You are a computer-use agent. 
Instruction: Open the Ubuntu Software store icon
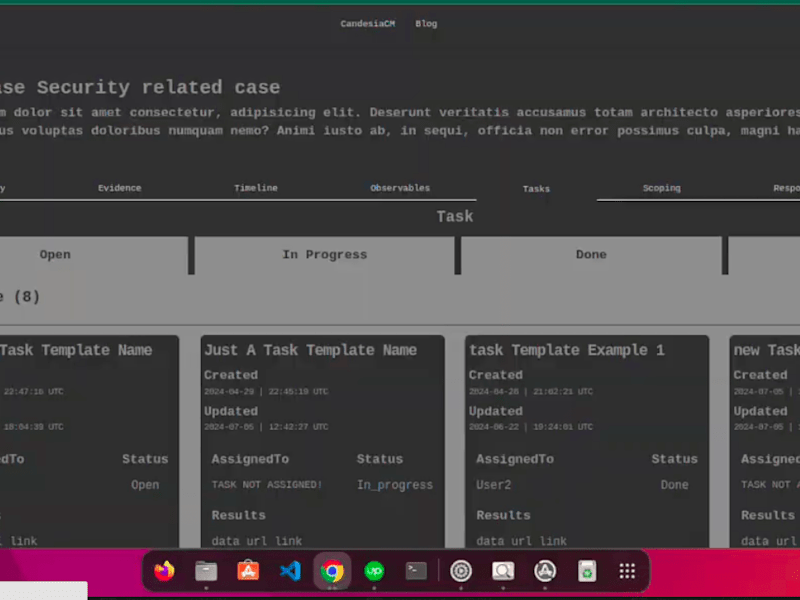248,571
